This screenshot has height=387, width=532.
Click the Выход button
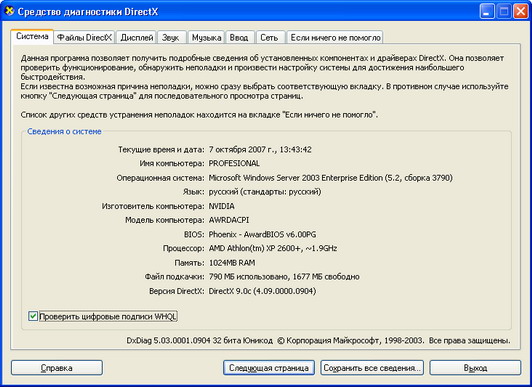[475, 368]
